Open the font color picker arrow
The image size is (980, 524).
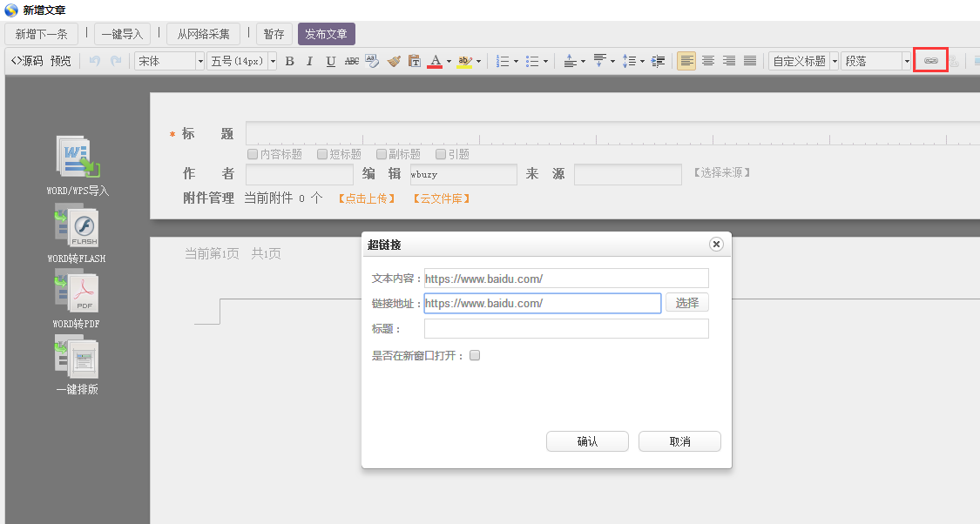[x=449, y=62]
